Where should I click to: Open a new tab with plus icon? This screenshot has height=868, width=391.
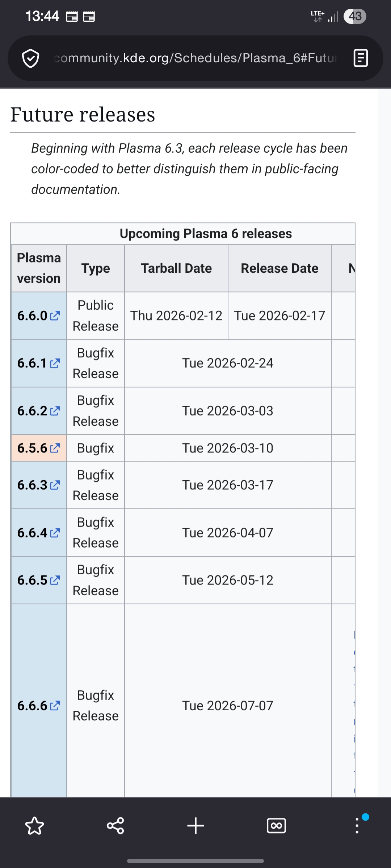pos(196,826)
